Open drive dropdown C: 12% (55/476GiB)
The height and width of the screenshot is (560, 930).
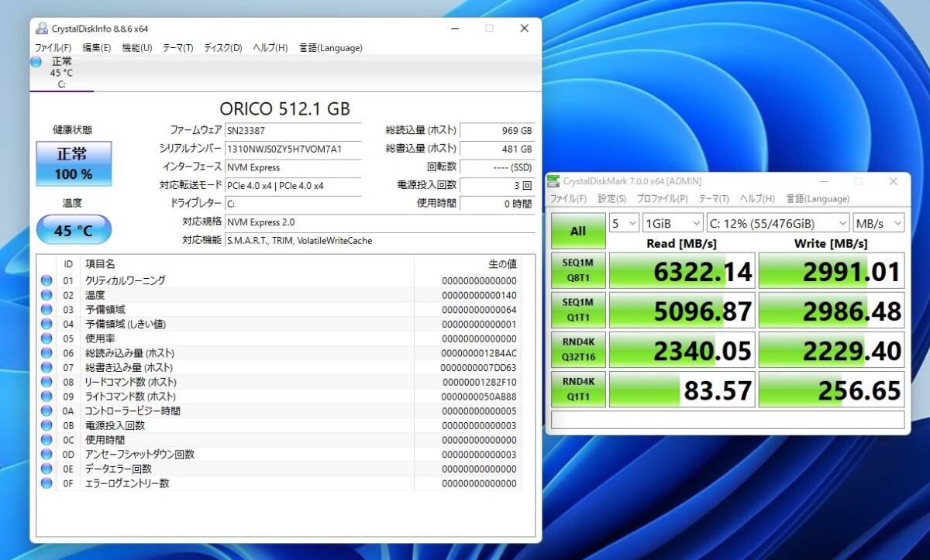click(778, 223)
